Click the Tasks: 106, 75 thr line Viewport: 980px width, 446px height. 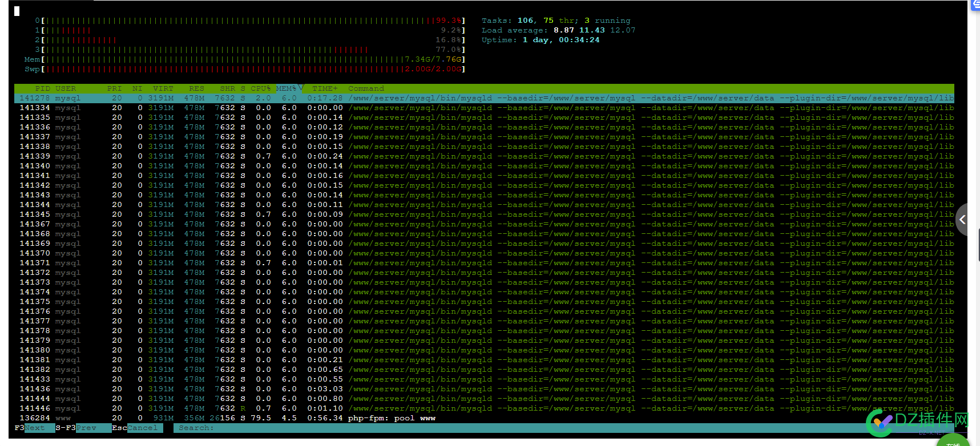tap(556, 21)
